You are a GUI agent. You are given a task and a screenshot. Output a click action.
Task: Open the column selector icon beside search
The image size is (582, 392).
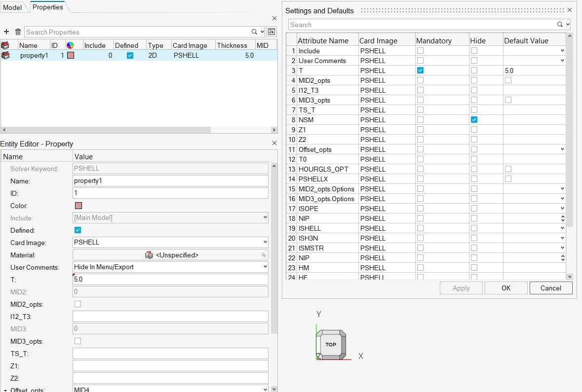click(271, 32)
